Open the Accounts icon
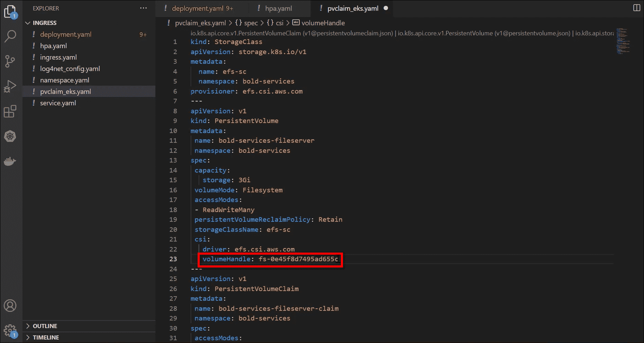The width and height of the screenshot is (644, 343). point(10,306)
